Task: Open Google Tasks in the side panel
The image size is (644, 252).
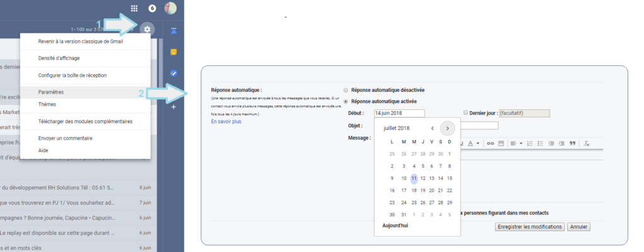Action: click(x=174, y=74)
